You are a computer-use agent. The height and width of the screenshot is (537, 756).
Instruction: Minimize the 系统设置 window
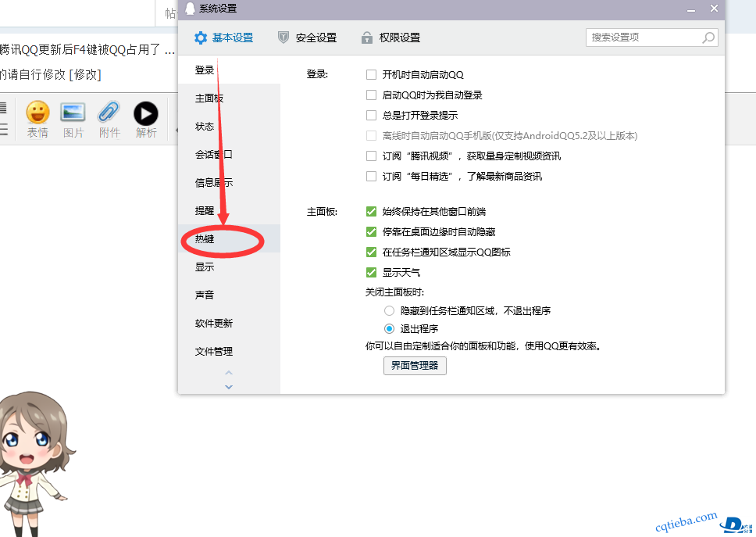point(691,9)
